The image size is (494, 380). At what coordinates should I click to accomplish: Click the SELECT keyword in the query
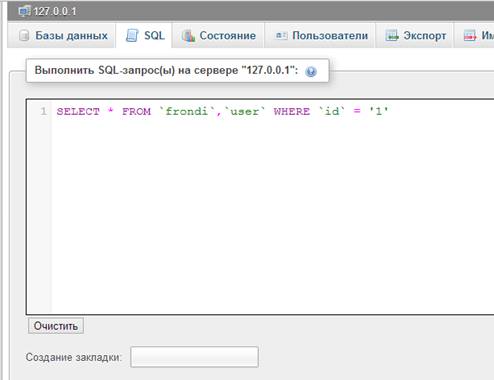click(78, 111)
